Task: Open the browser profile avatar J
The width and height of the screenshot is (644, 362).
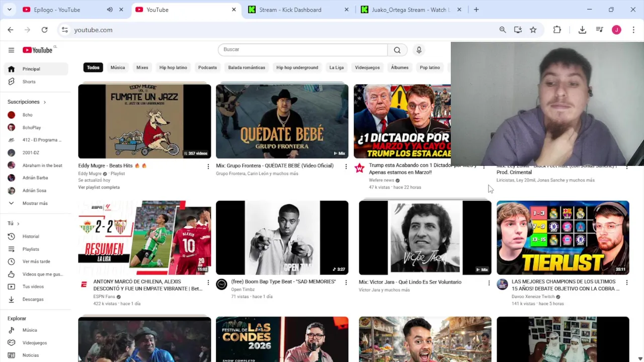Action: pyautogui.click(x=616, y=30)
